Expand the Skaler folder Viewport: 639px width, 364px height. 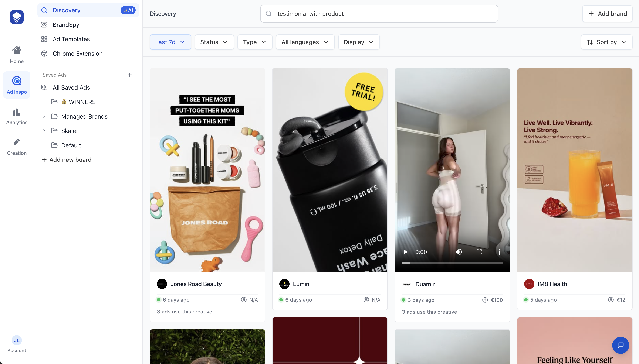[44, 131]
